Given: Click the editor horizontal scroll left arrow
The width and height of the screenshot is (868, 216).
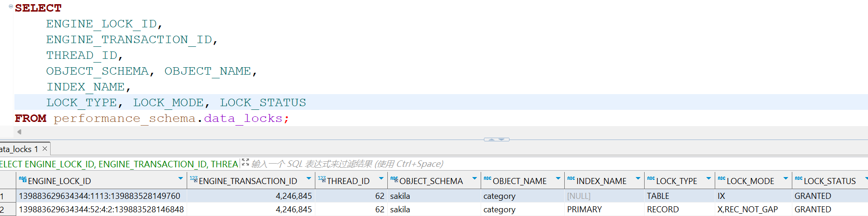Looking at the screenshot, I should pos(19,132).
